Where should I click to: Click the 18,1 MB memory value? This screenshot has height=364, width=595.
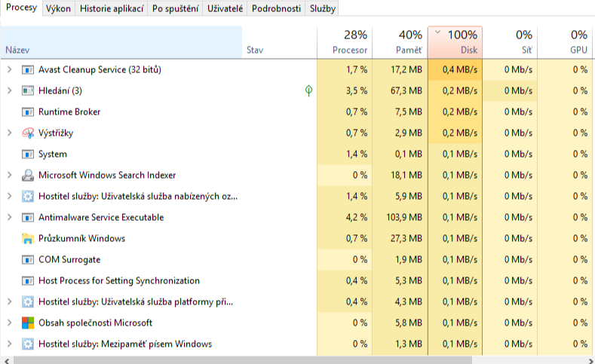coord(406,175)
